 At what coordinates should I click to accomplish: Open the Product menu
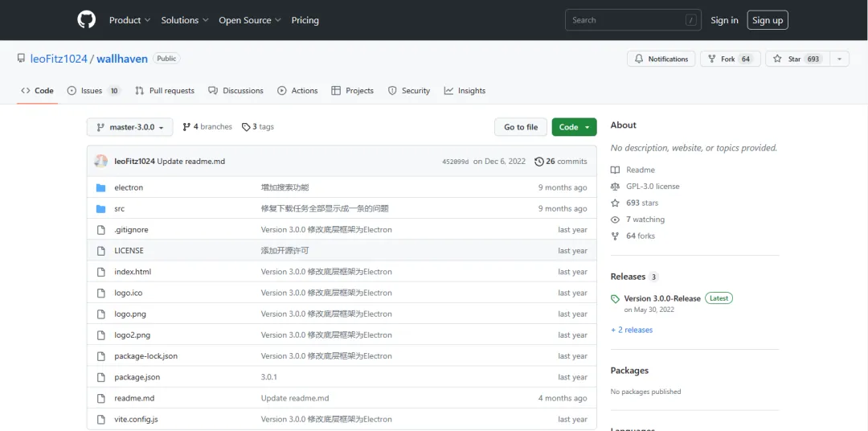click(129, 20)
